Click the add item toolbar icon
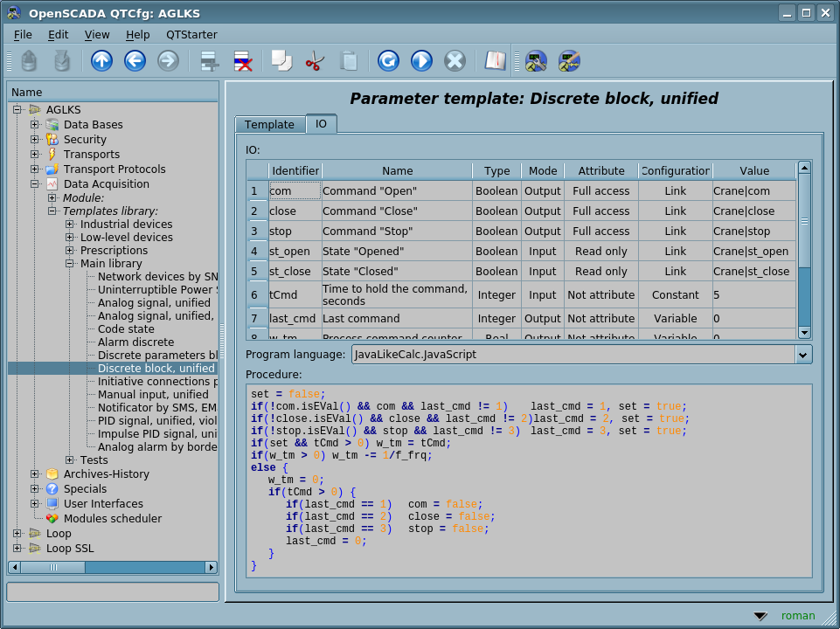Viewport: 840px width, 629px height. click(x=210, y=61)
